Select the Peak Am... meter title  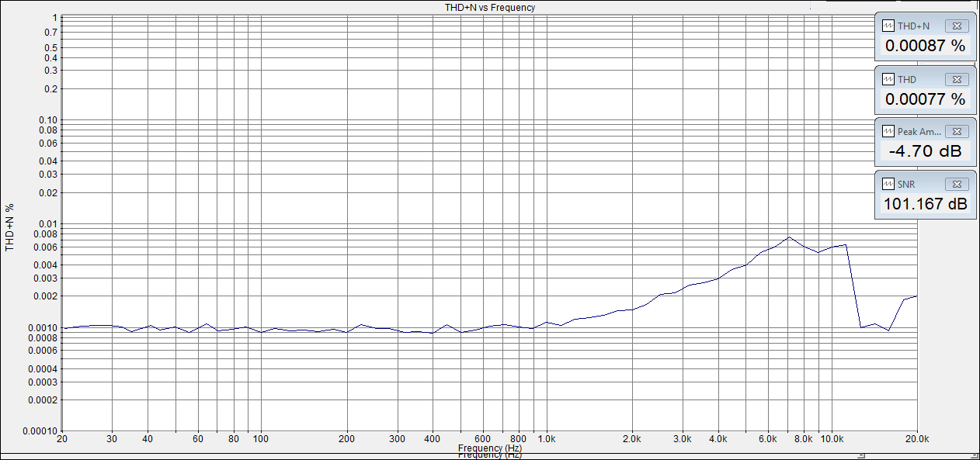[x=919, y=133]
